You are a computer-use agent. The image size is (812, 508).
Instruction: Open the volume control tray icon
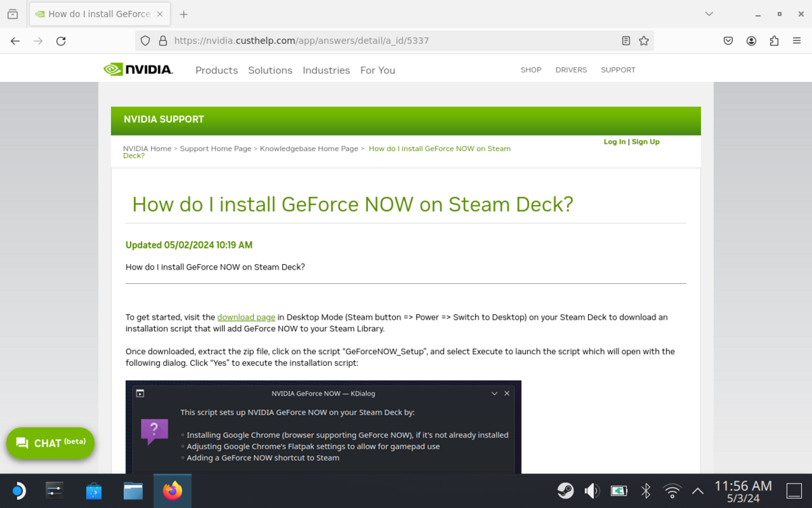tap(592, 491)
